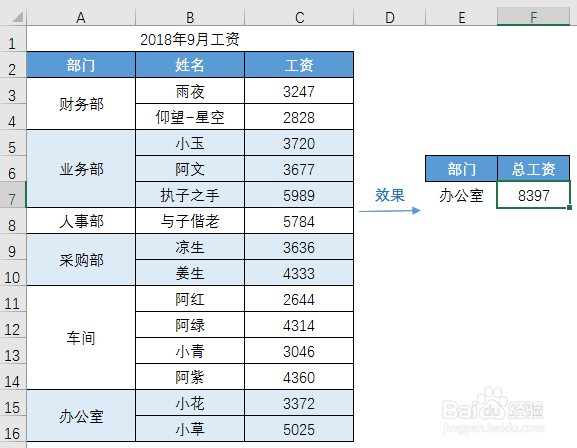The image size is (577, 448).
Task: Click the salary cell 5784
Action: [x=299, y=221]
